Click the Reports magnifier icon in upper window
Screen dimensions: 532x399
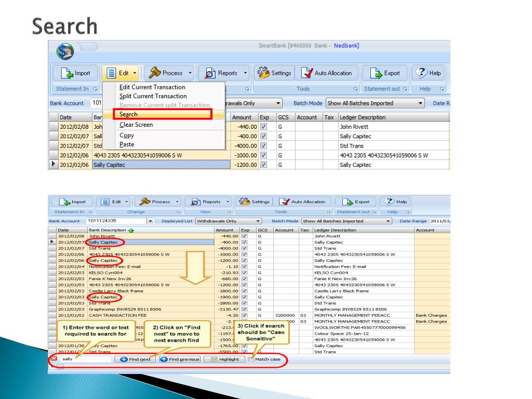click(210, 73)
